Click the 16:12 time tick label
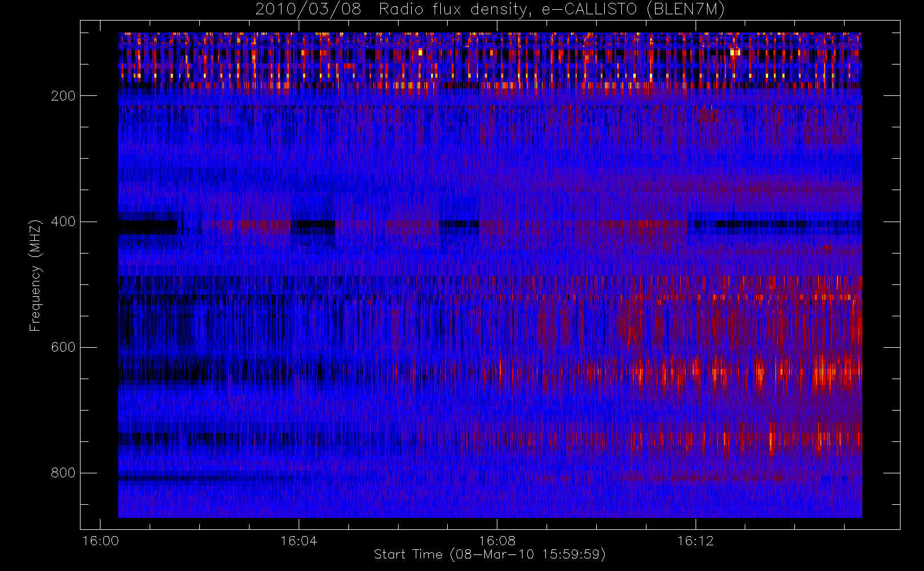The width and height of the screenshot is (924, 571). point(696,541)
